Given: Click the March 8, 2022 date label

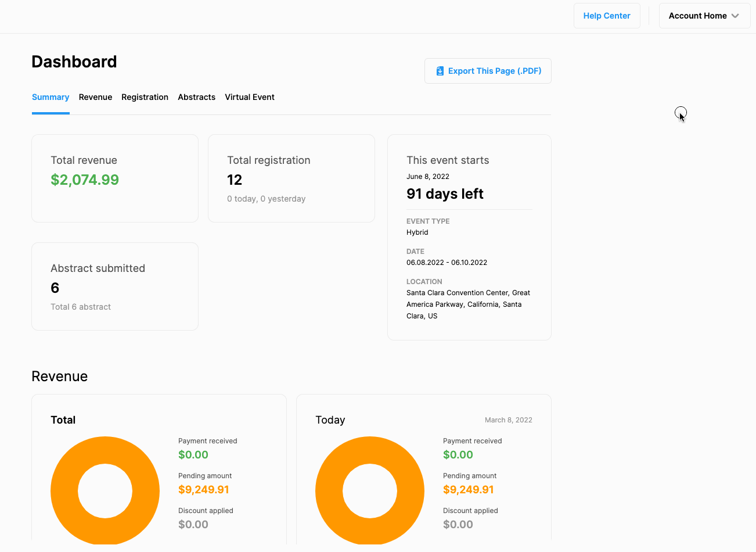Looking at the screenshot, I should pyautogui.click(x=508, y=420).
